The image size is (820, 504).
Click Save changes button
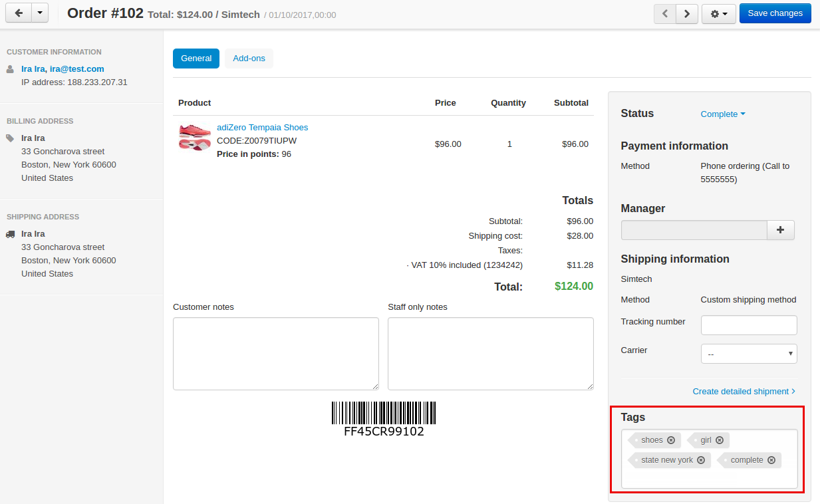[x=775, y=13]
